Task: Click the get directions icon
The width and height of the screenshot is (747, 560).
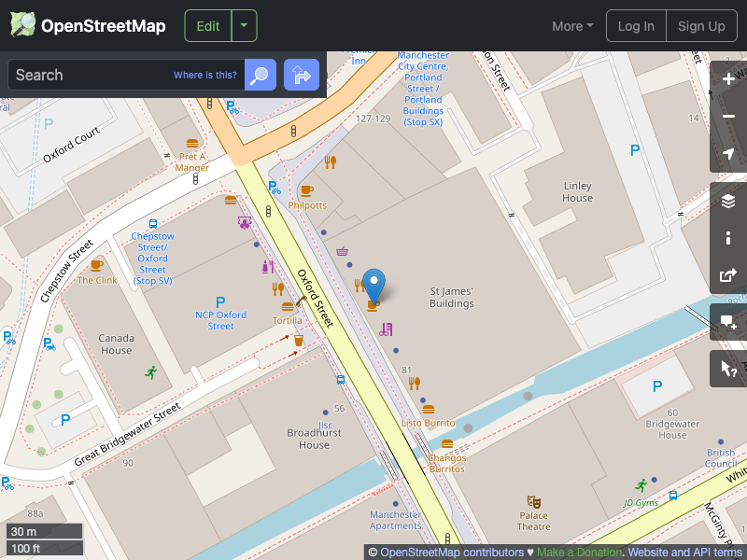Action: click(x=301, y=75)
